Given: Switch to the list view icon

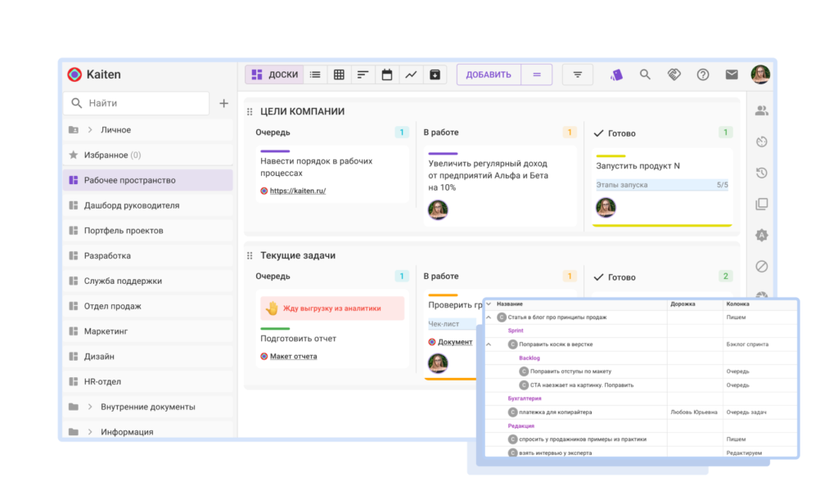Looking at the screenshot, I should pos(315,74).
